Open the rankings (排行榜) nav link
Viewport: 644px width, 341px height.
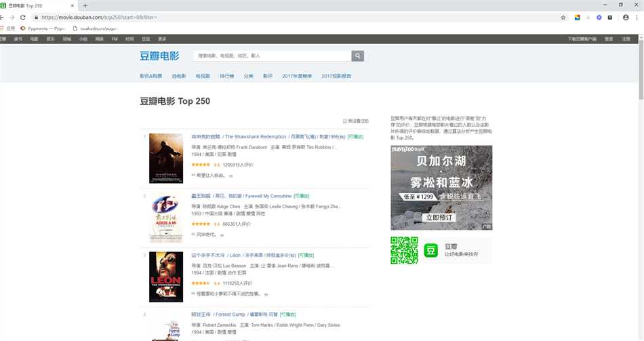[x=226, y=76]
